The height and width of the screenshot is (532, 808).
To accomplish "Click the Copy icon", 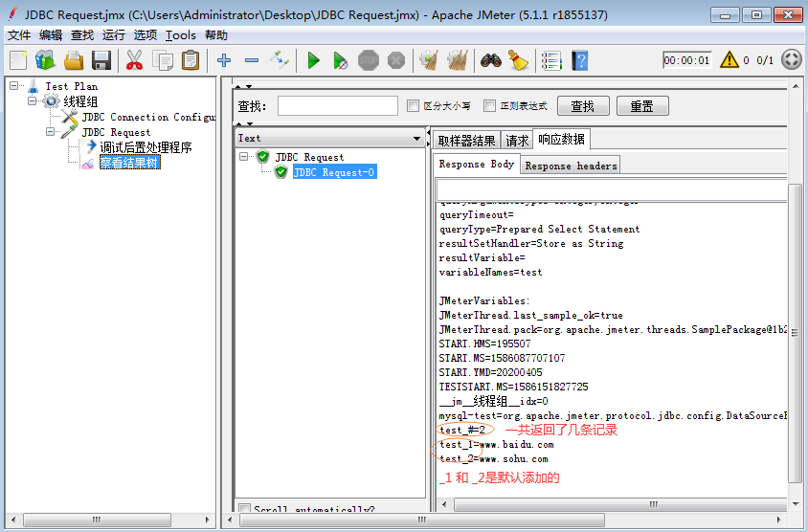I will 163,60.
